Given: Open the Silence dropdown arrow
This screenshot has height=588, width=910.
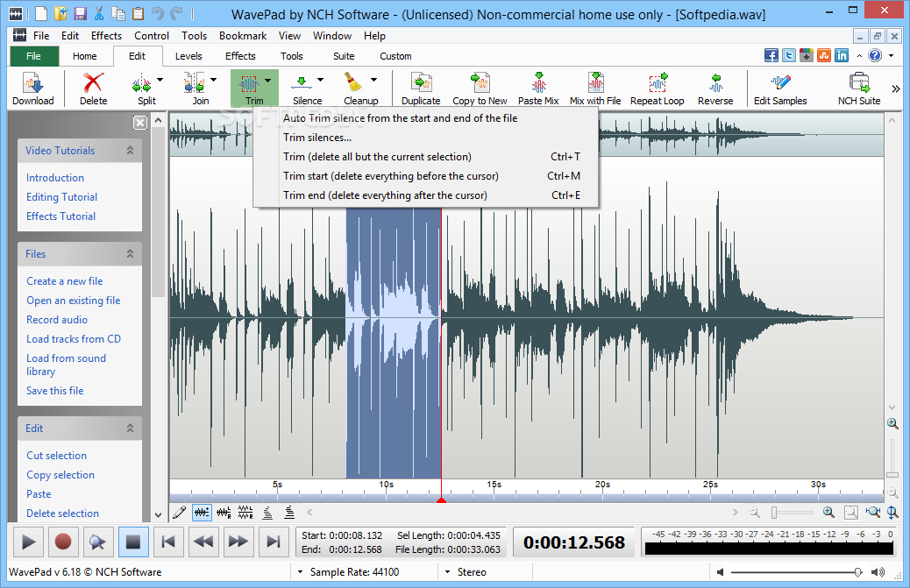Looking at the screenshot, I should coord(320,80).
